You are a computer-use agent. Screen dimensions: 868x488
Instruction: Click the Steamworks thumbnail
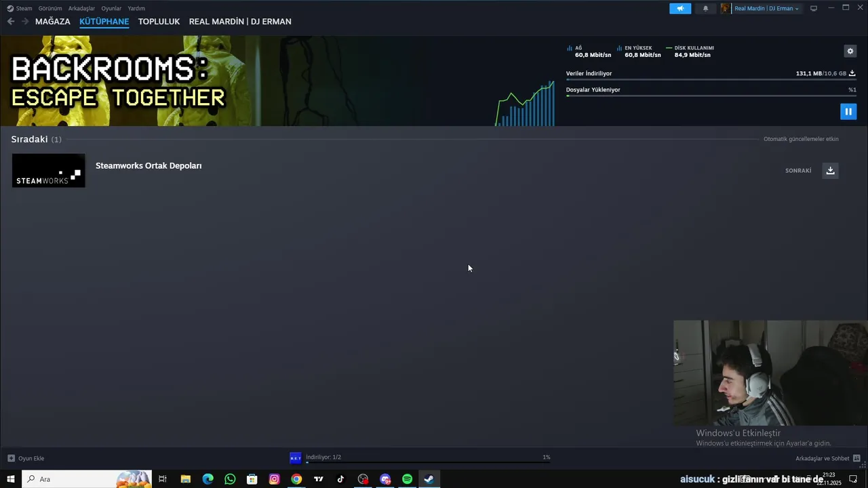tap(49, 170)
